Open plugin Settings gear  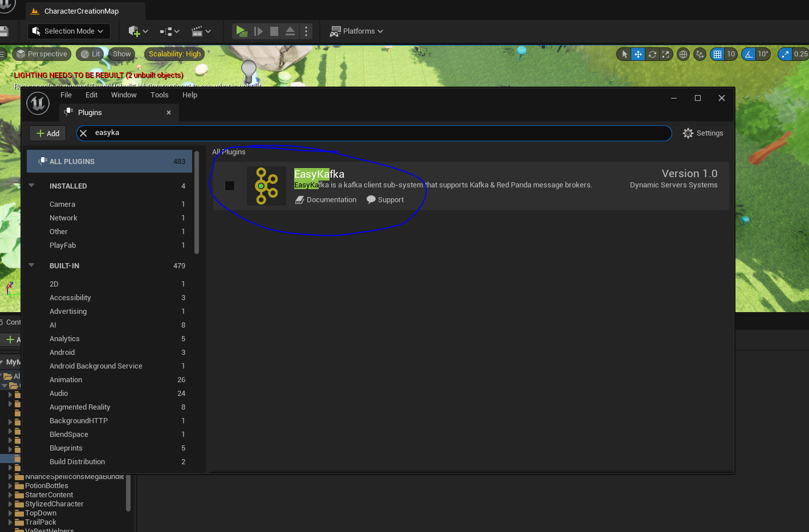(x=703, y=133)
